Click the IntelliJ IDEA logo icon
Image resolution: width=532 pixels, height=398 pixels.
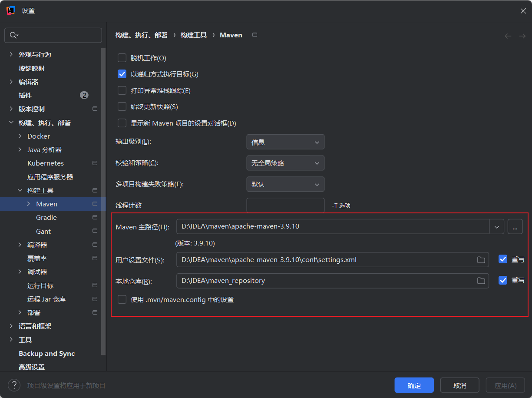[11, 10]
